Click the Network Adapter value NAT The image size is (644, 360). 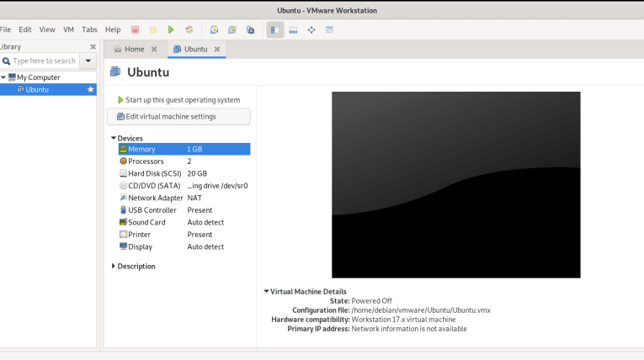tap(194, 198)
